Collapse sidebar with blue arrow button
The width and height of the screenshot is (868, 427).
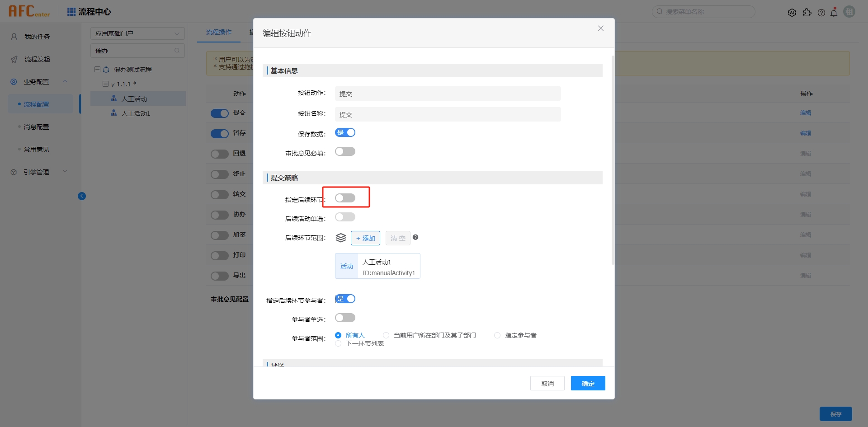82,196
